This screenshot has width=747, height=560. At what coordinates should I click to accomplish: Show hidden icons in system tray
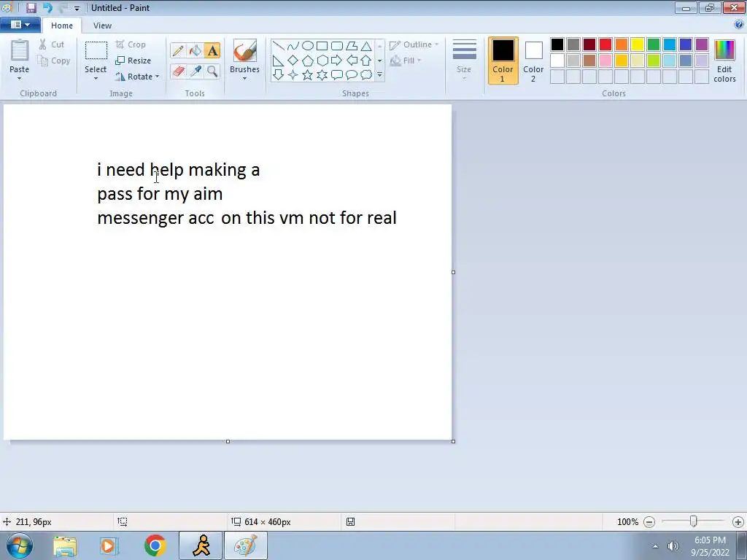[x=655, y=546]
